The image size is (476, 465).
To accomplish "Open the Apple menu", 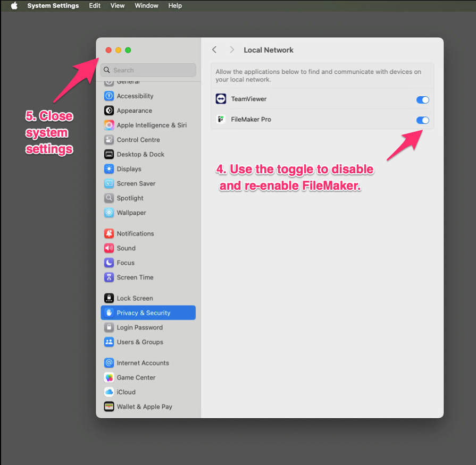I will pyautogui.click(x=14, y=6).
